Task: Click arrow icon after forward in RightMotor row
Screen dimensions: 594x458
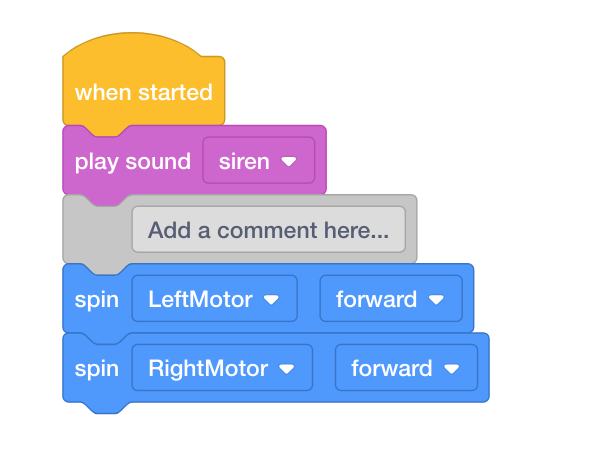Action: (x=452, y=369)
